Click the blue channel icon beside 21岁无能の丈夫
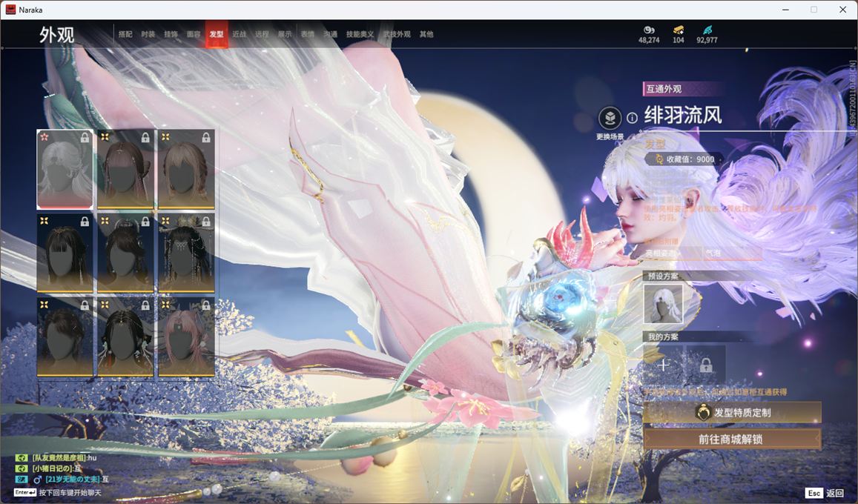Screen dimensions: 858x504 tap(21, 480)
